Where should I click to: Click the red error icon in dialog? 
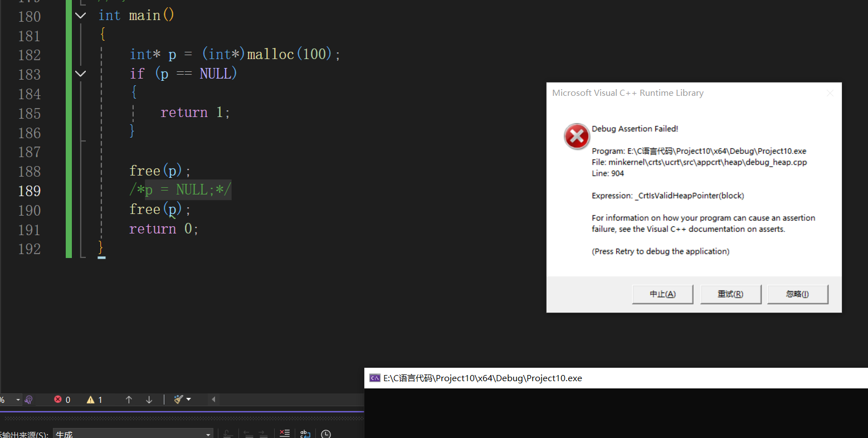point(577,137)
